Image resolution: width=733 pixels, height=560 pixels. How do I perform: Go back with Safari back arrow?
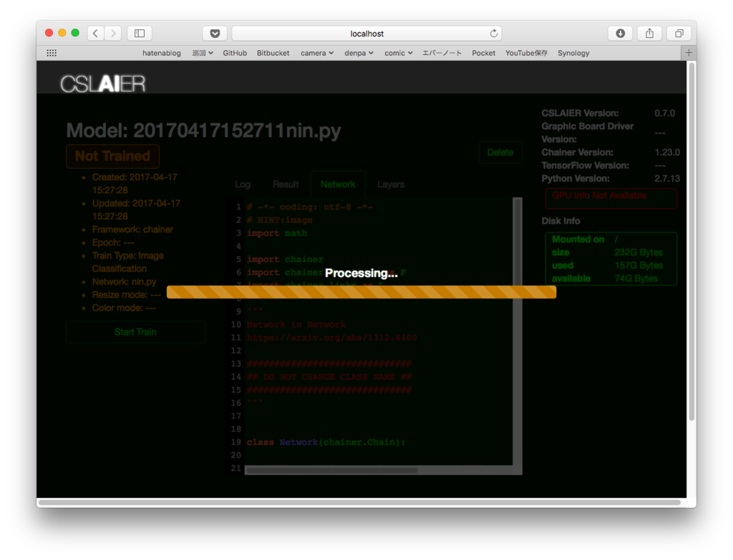click(x=95, y=33)
